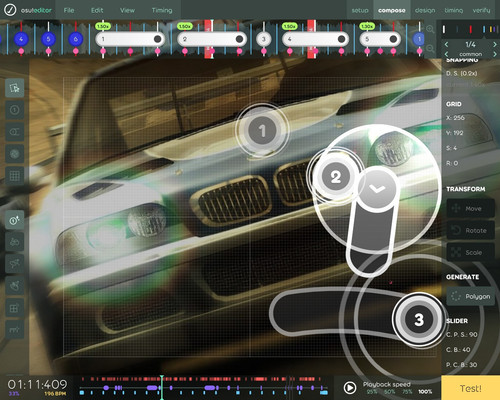Click the circle-with-sparkle new combo icon
This screenshot has height=400, width=500.
click(x=14, y=220)
